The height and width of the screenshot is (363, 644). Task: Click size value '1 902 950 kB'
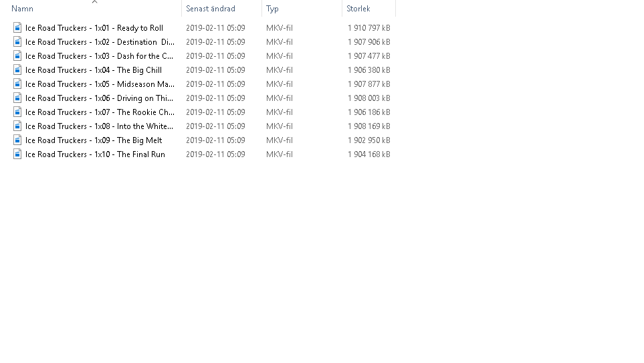[369, 140]
